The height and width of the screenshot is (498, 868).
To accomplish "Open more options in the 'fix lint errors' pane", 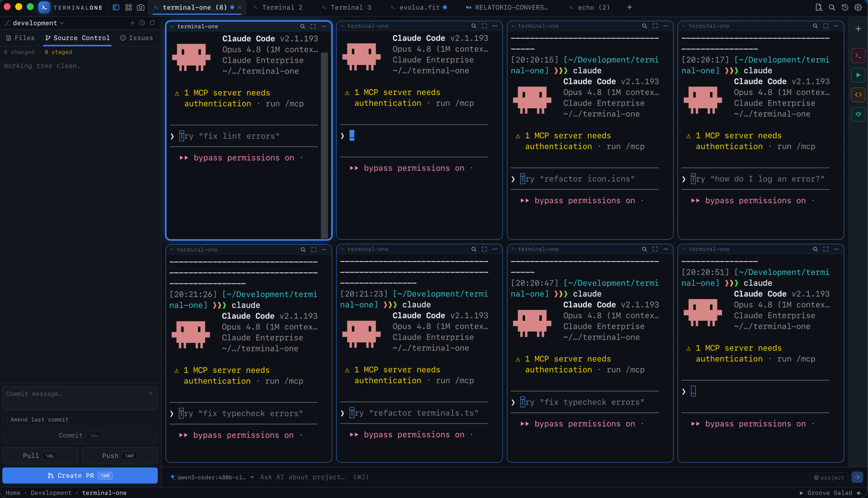I will (324, 26).
